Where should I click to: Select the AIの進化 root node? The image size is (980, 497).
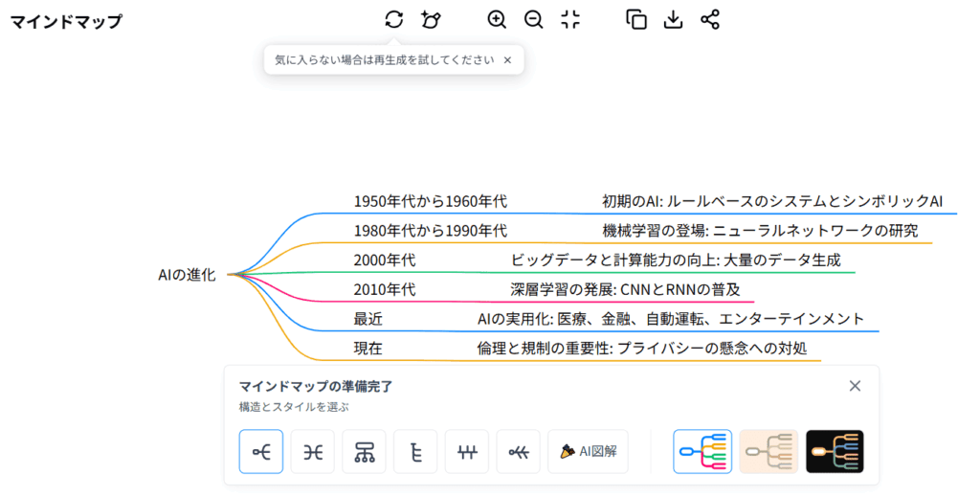[x=187, y=275]
